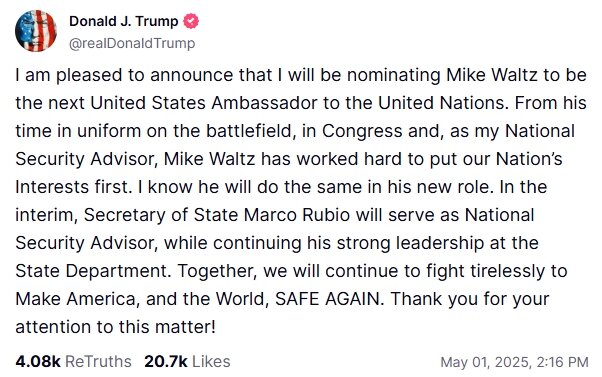The width and height of the screenshot is (602, 377).
Task: View the Likes label list
Action: click(211, 361)
